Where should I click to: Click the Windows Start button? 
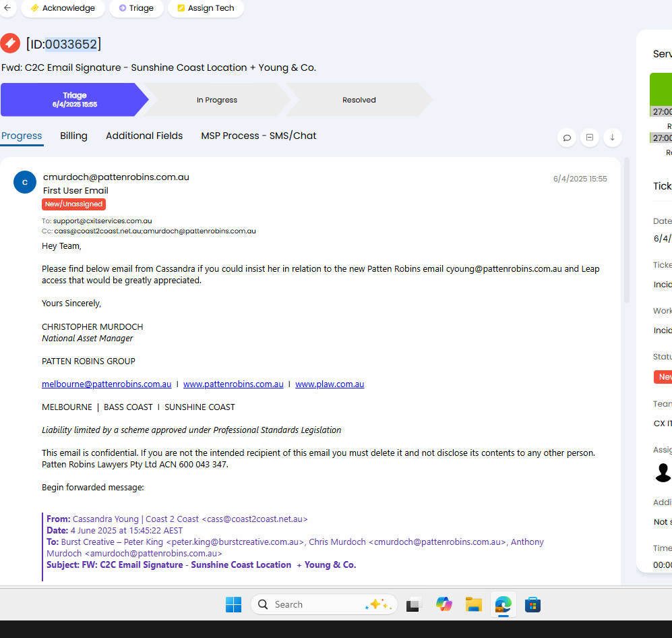point(234,604)
